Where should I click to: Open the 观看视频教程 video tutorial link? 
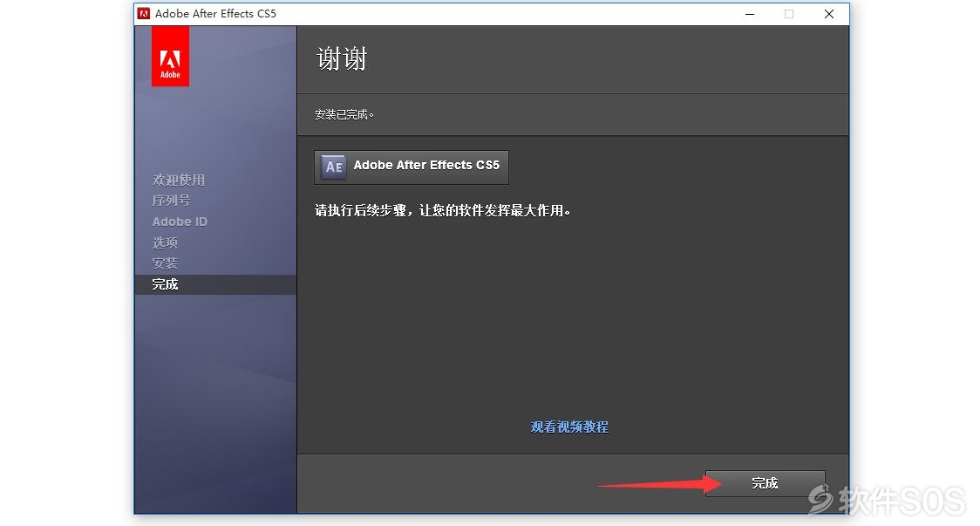point(569,427)
